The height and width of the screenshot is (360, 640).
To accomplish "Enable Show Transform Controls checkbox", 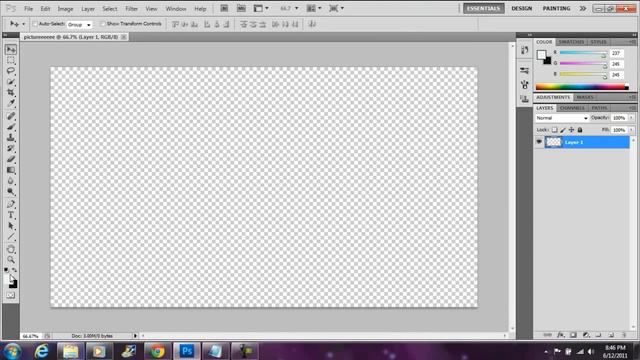I will 103,24.
